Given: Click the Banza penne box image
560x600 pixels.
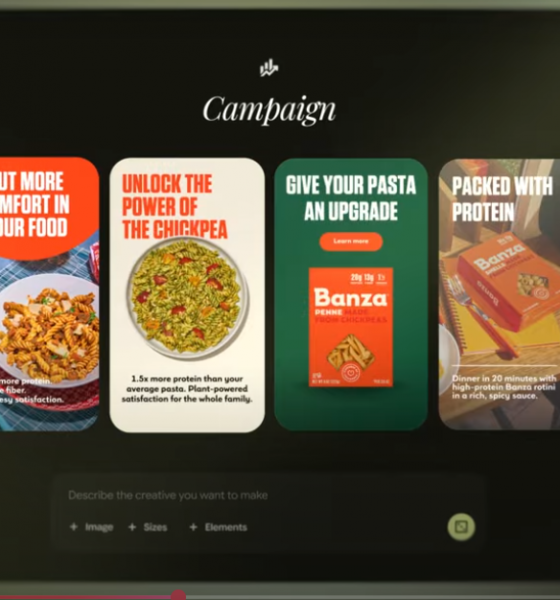Looking at the screenshot, I should 351,327.
